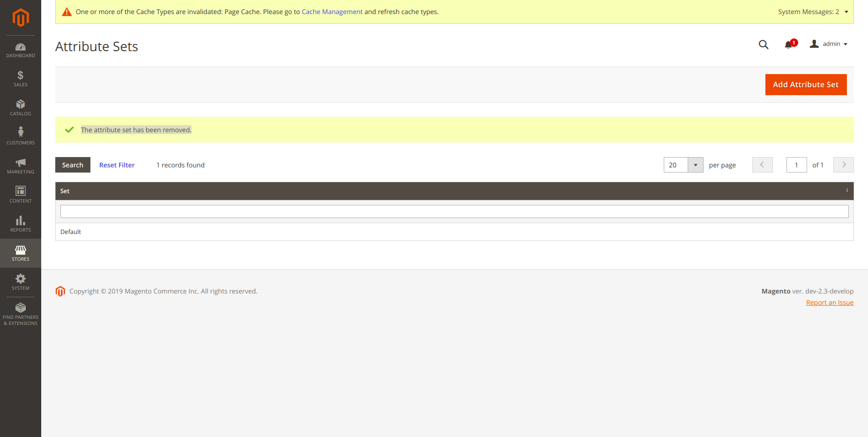This screenshot has height=437, width=868.
Task: Click the Add Attribute Set button
Action: pyautogui.click(x=805, y=84)
